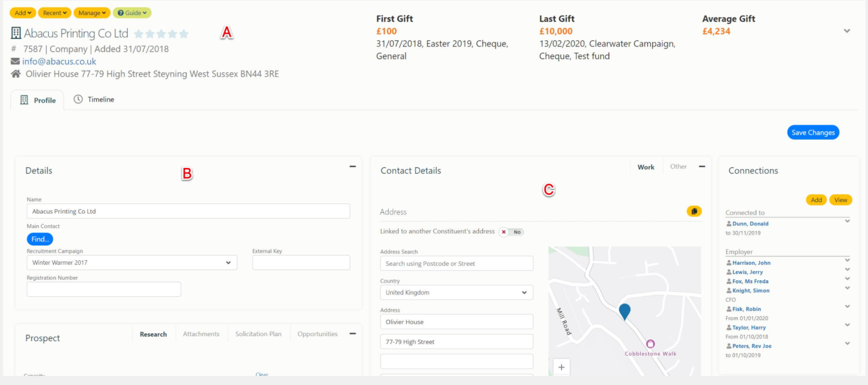Click the Registration Number field
868x385 pixels.
pos(104,289)
